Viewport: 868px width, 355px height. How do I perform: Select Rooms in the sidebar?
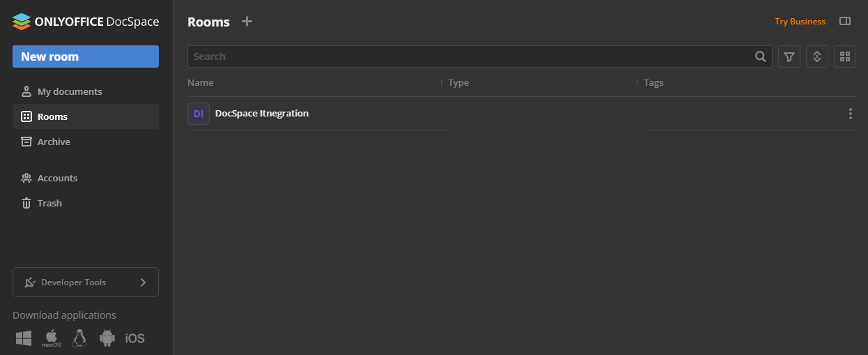(86, 116)
